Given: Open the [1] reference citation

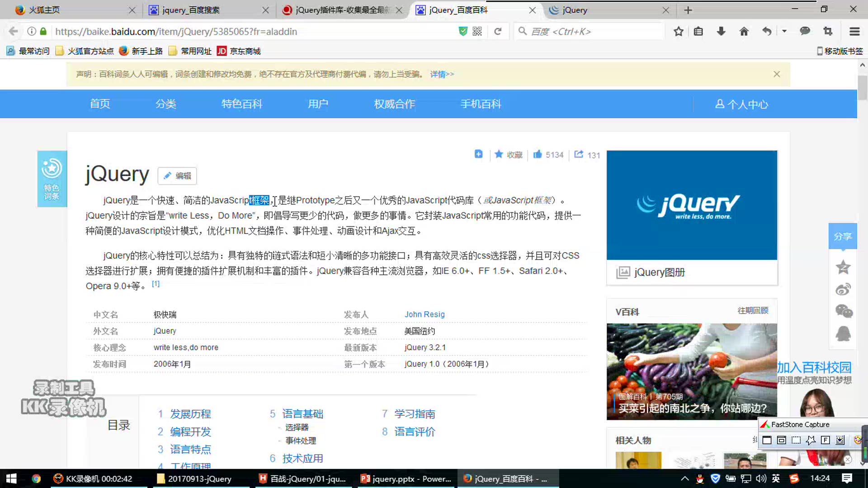Looking at the screenshot, I should tap(156, 284).
